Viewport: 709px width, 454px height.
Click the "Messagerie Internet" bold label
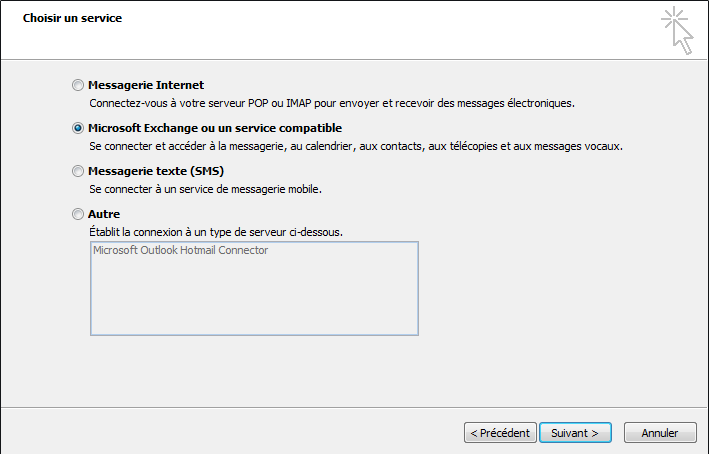[146, 86]
